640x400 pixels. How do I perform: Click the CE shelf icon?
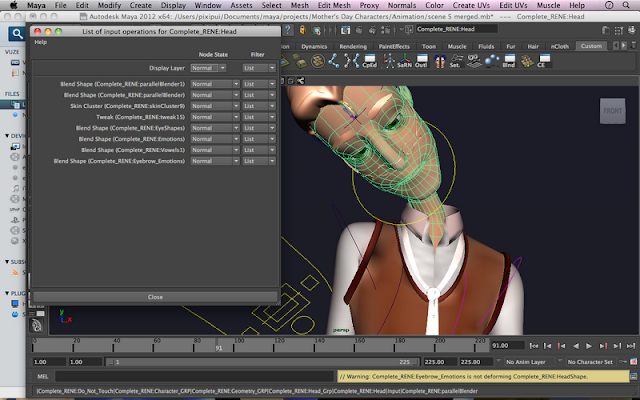coord(544,61)
